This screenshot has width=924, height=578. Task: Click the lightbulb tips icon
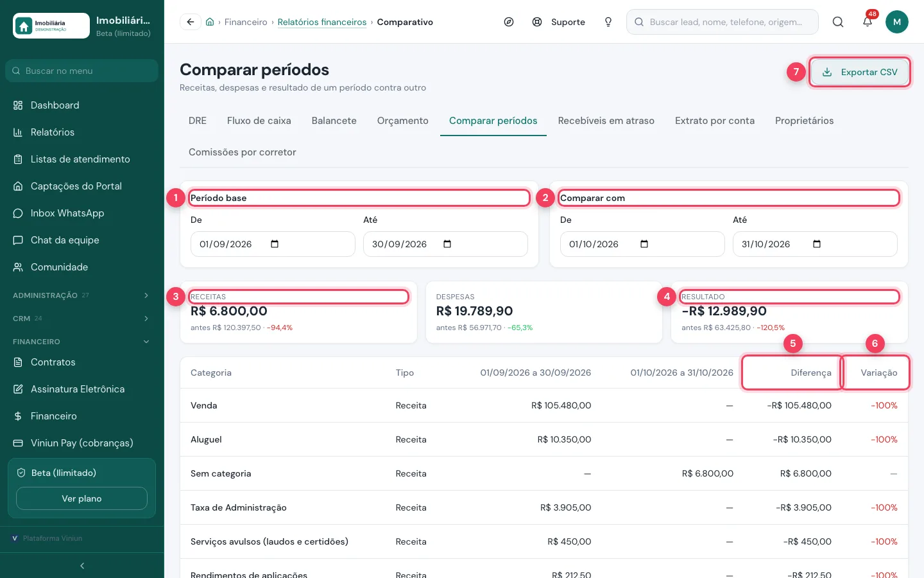click(608, 22)
